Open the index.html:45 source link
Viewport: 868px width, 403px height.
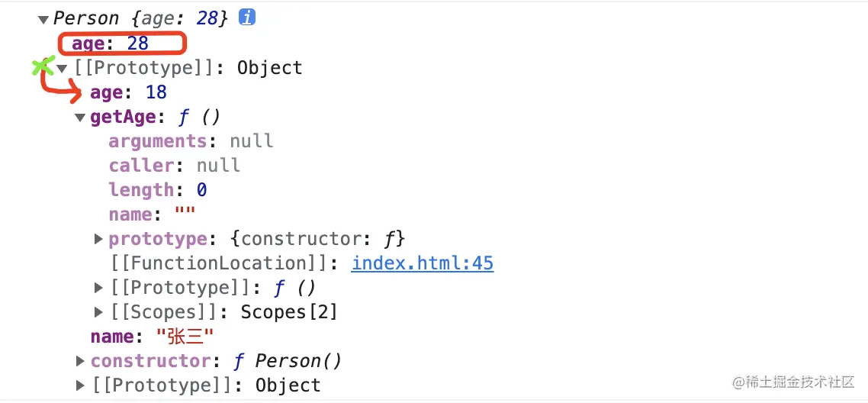(x=422, y=263)
